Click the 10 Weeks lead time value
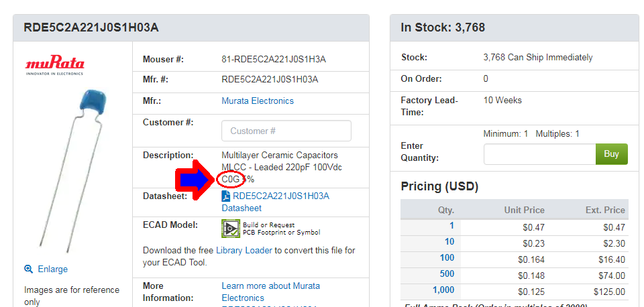Screen dimensions: 644x307 click(x=502, y=100)
